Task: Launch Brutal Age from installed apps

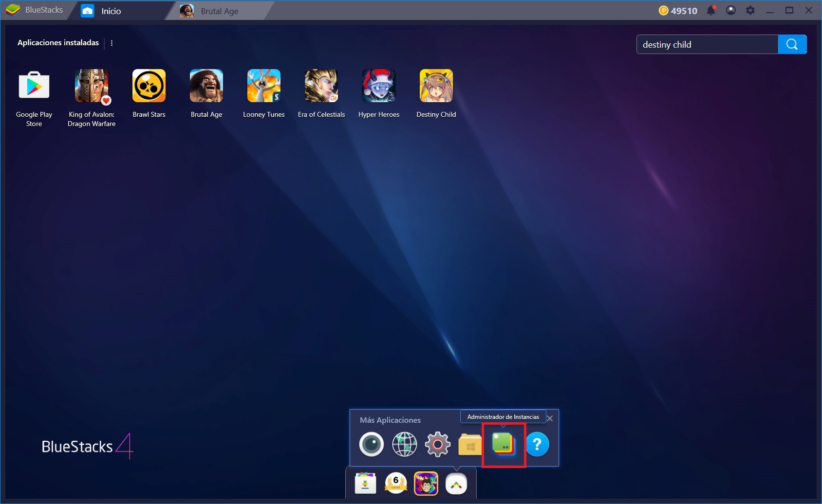Action: click(x=206, y=86)
